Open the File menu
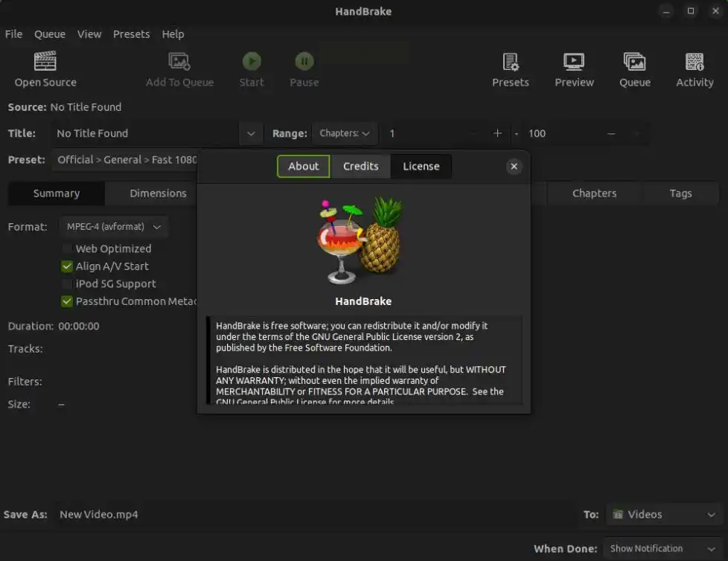This screenshot has width=728, height=561. (x=13, y=34)
